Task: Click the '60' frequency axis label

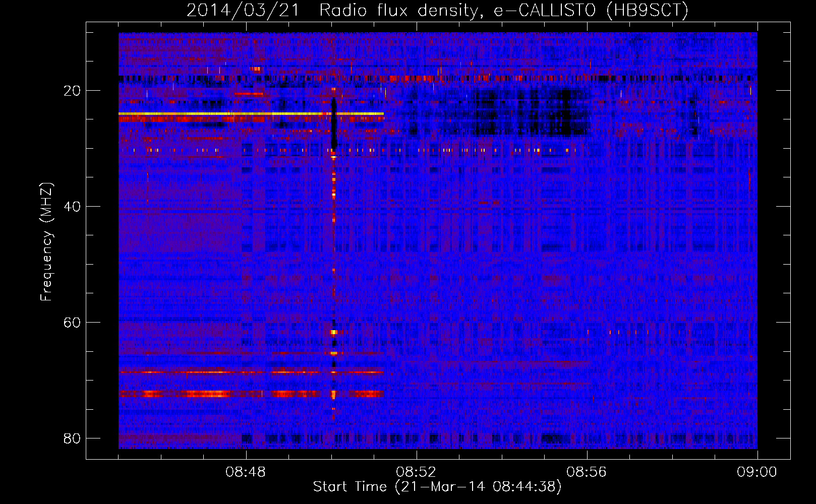Action: (x=72, y=323)
